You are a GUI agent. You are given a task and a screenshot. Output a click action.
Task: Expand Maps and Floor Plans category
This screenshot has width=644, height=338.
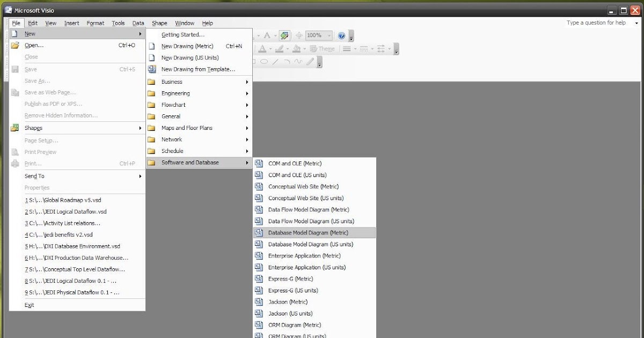click(199, 128)
